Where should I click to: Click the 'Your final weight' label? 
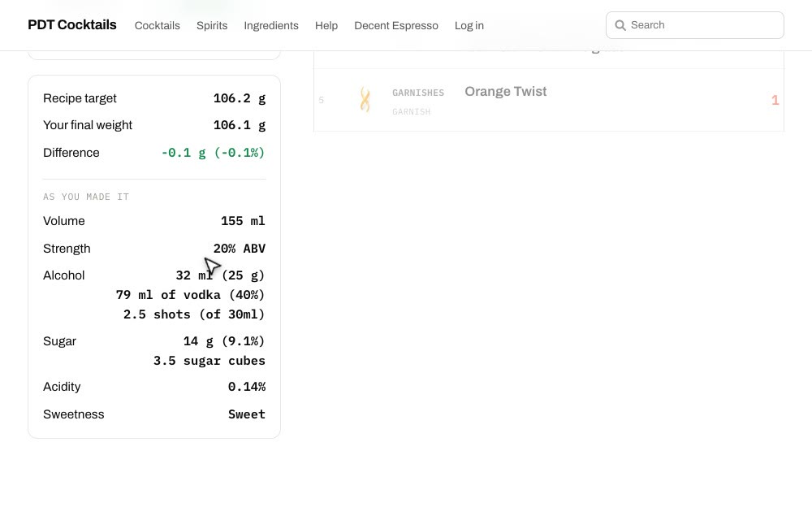88,125
